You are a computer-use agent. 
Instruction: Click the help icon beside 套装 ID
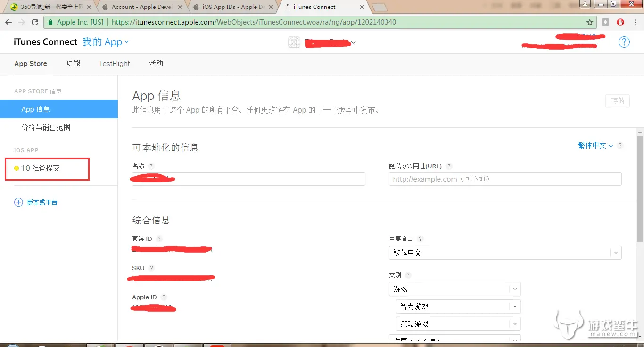click(159, 239)
